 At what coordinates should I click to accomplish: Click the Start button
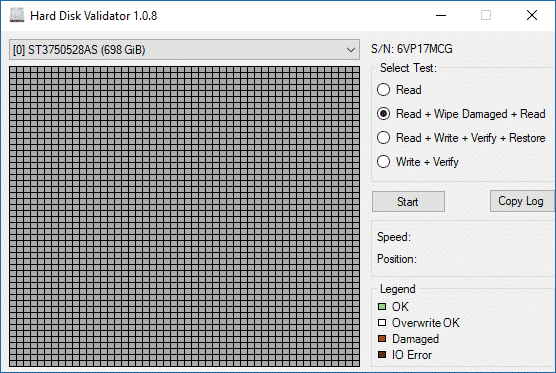pos(408,202)
